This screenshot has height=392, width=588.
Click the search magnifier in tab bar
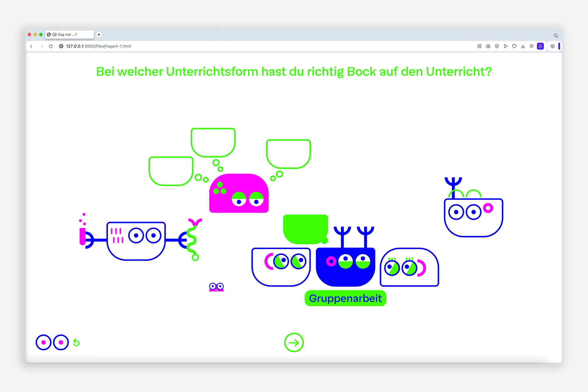[x=556, y=35]
